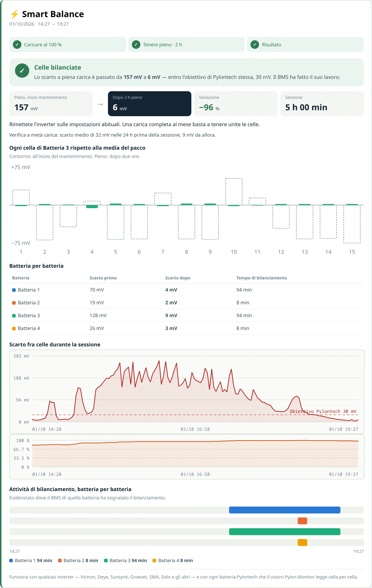Click the Obiettivo Pylontech 30 mV threshold label
372x588 pixels.
(x=323, y=411)
